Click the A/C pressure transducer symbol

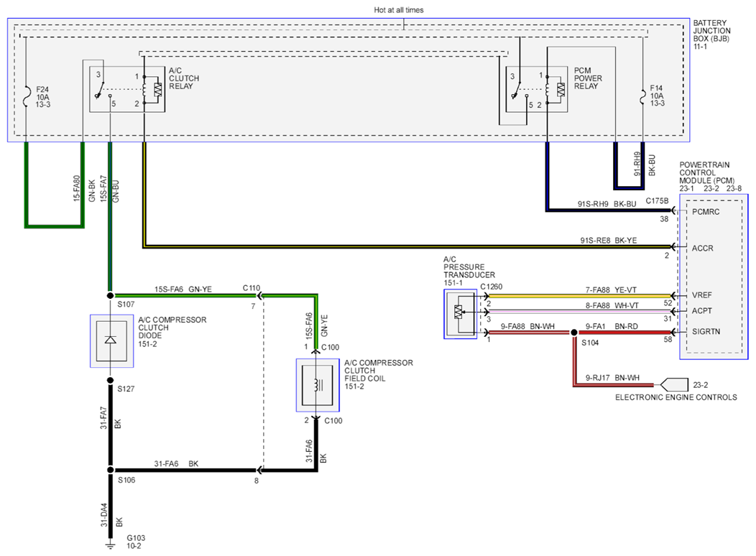tap(461, 314)
